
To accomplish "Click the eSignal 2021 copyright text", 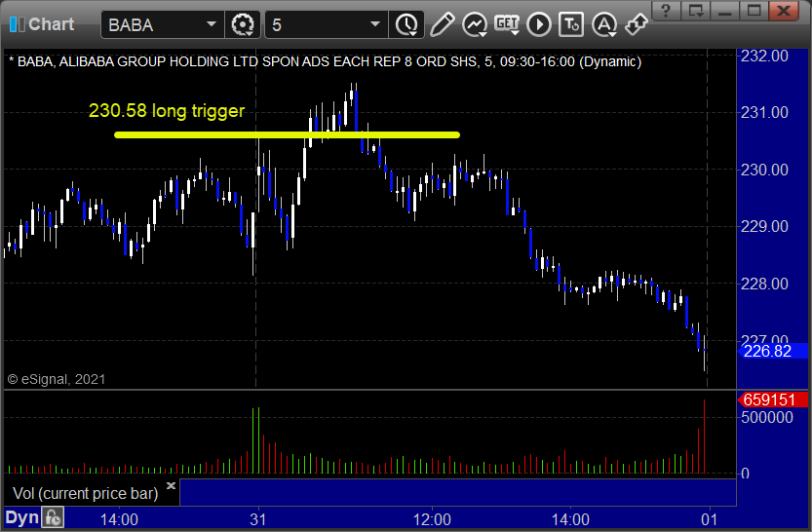I will [57, 379].
